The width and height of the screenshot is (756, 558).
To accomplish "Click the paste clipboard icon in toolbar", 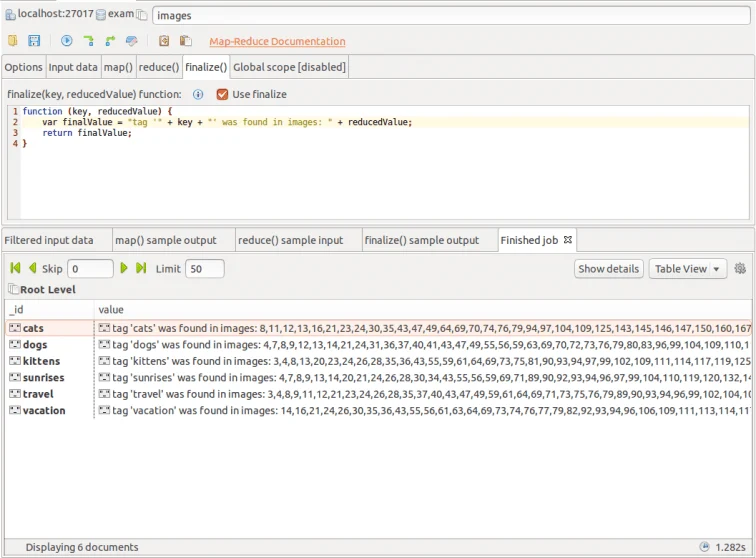I will [x=186, y=41].
